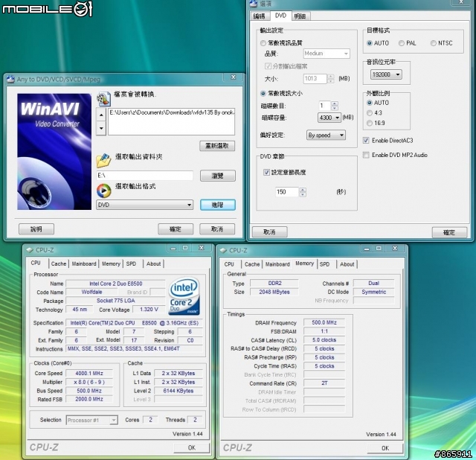Click the options dialog title bar icon
Image resolution: width=476 pixels, height=460 pixels.
253,4
